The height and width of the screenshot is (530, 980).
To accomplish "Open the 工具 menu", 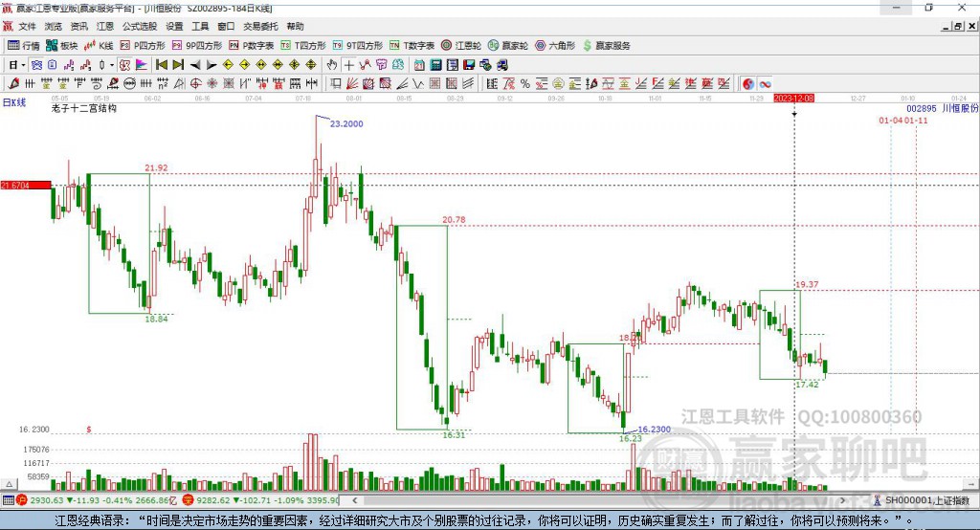I will [200, 26].
